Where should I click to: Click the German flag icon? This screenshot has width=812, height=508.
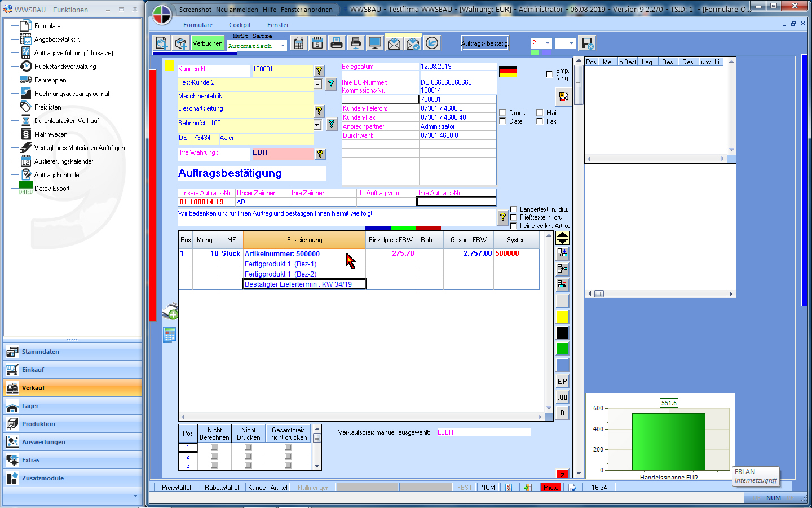tap(507, 72)
